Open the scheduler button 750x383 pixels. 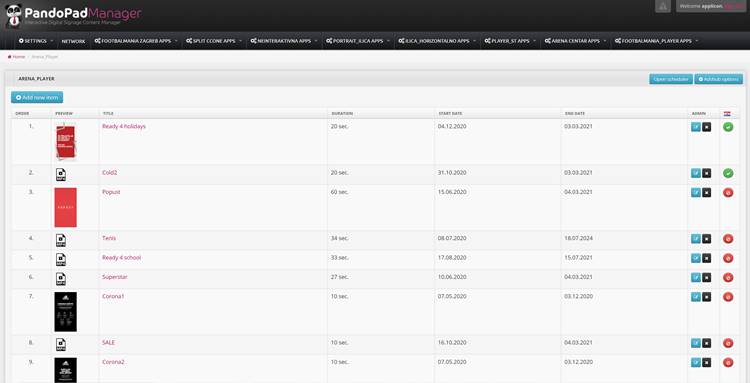click(671, 79)
